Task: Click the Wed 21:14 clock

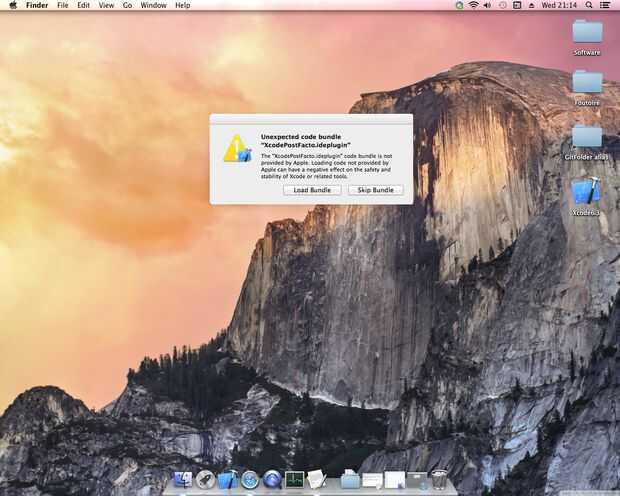Action: point(559,5)
